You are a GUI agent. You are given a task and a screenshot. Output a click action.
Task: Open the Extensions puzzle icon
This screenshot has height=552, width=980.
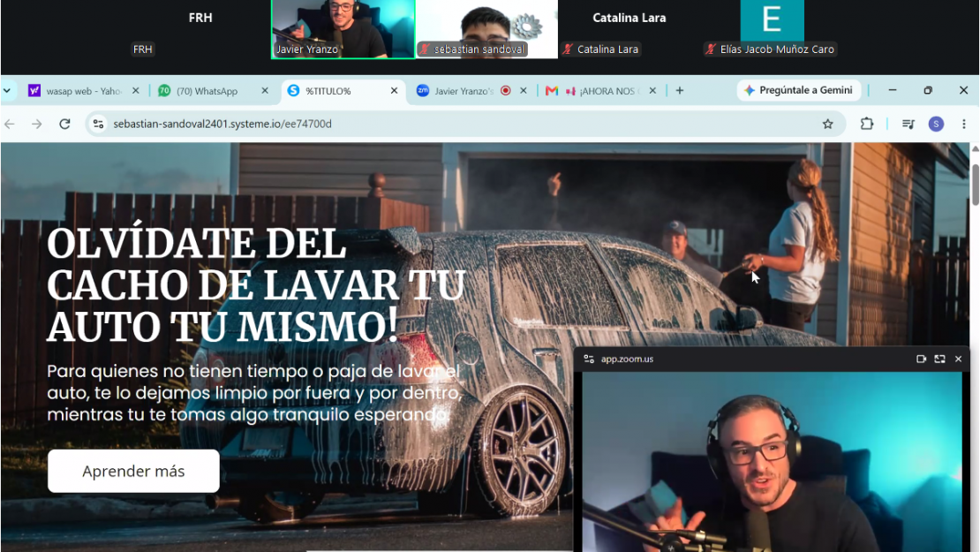[x=866, y=124]
